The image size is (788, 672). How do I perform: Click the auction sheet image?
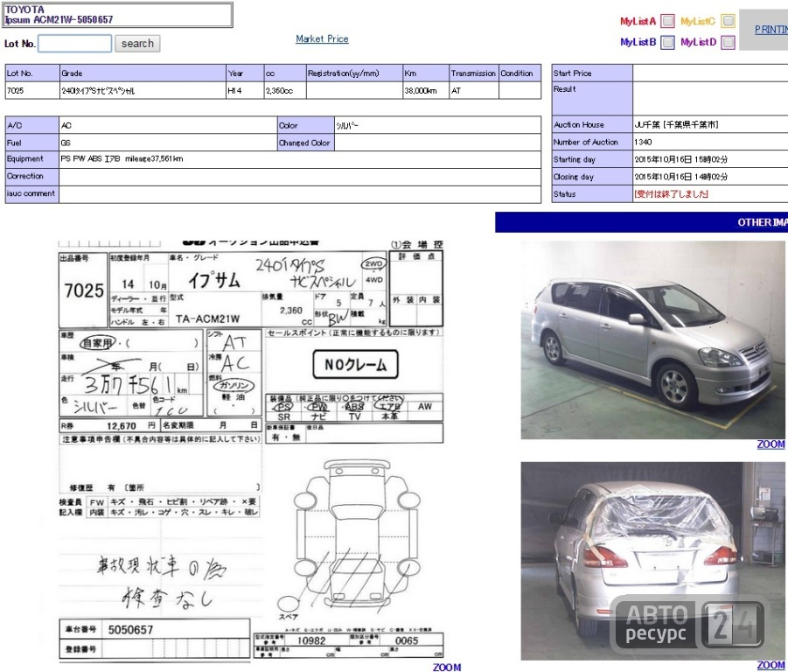point(251,451)
